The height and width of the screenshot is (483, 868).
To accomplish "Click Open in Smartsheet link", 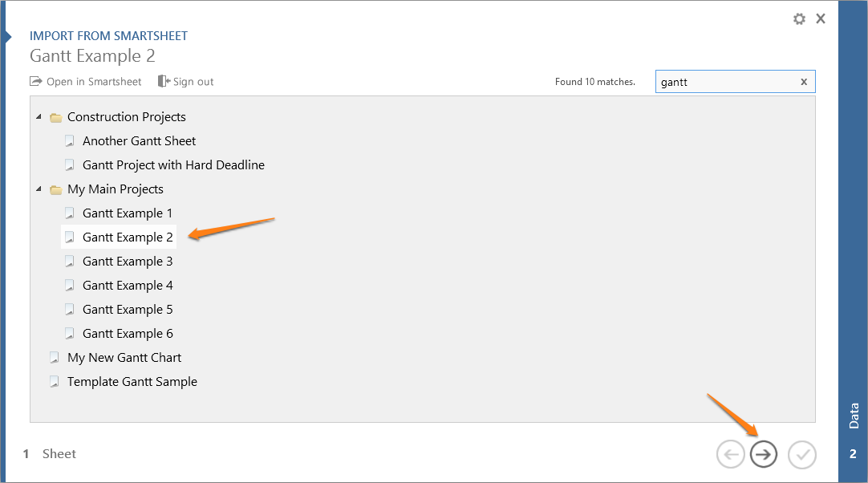I will pos(86,82).
